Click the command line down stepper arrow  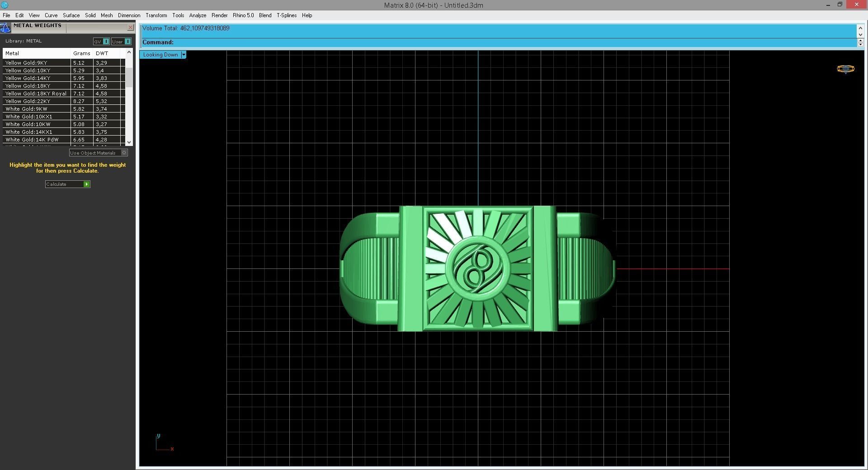[860, 44]
